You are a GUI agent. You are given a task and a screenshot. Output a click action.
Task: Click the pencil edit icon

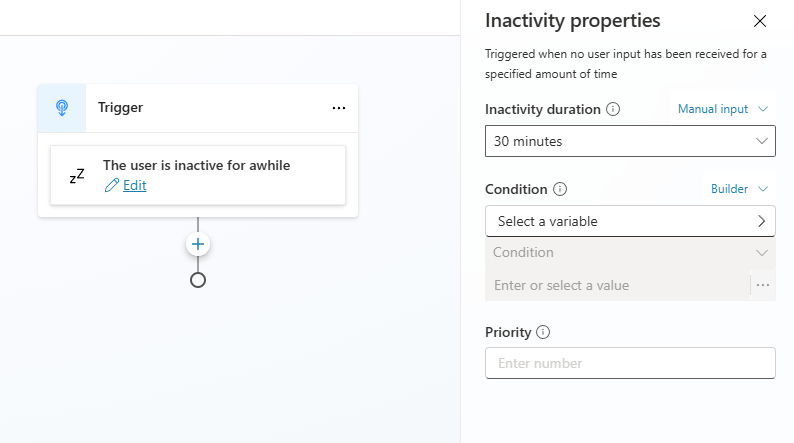click(111, 185)
